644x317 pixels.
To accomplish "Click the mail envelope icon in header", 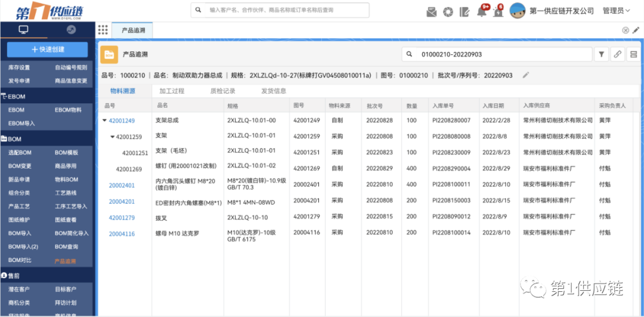I will 431,12.
